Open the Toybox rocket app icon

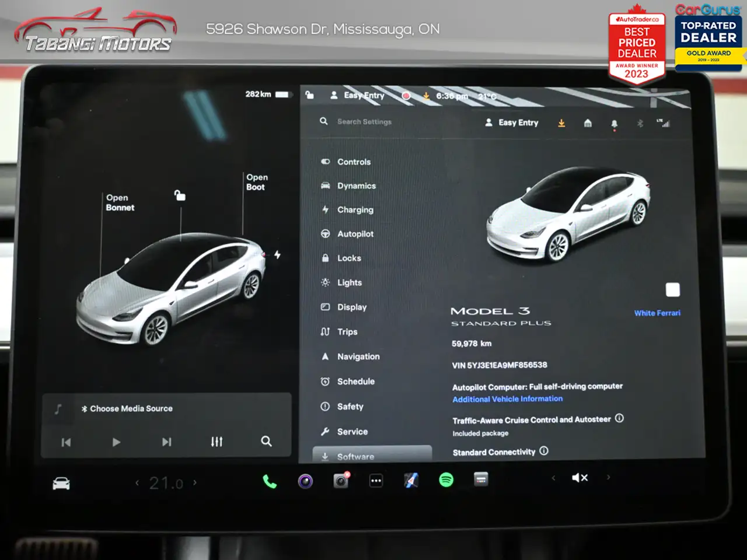point(411,480)
